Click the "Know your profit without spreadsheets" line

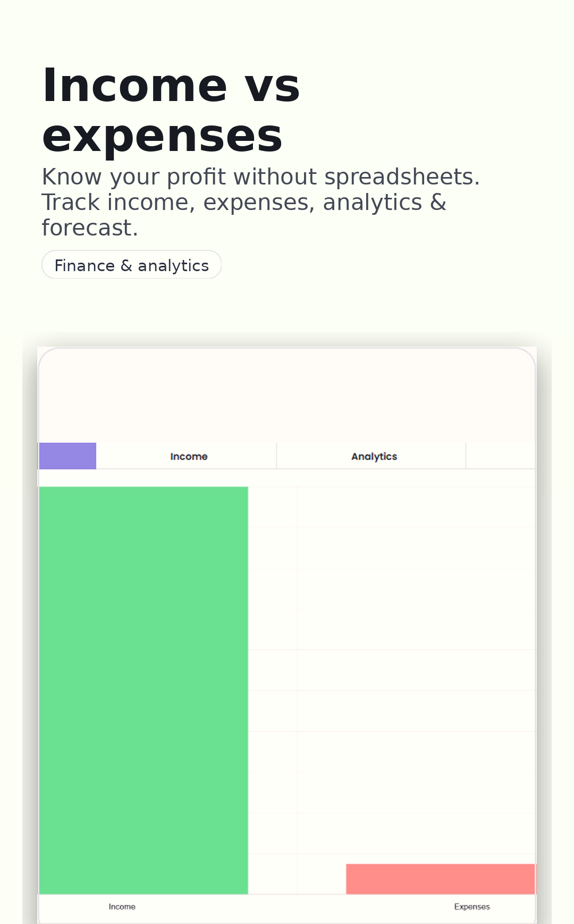pos(260,177)
